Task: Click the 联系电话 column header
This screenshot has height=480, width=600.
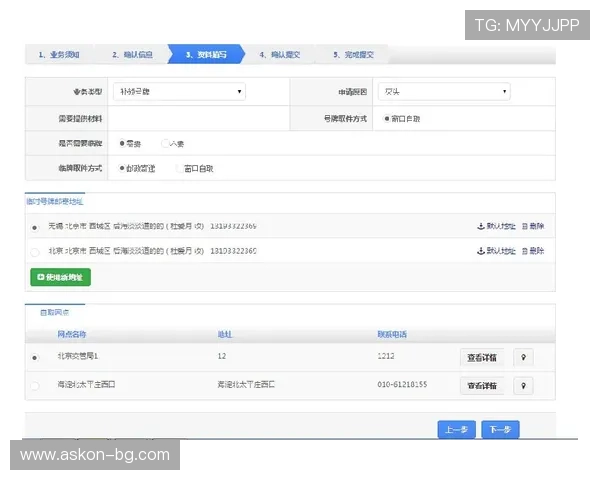Action: pos(392,334)
